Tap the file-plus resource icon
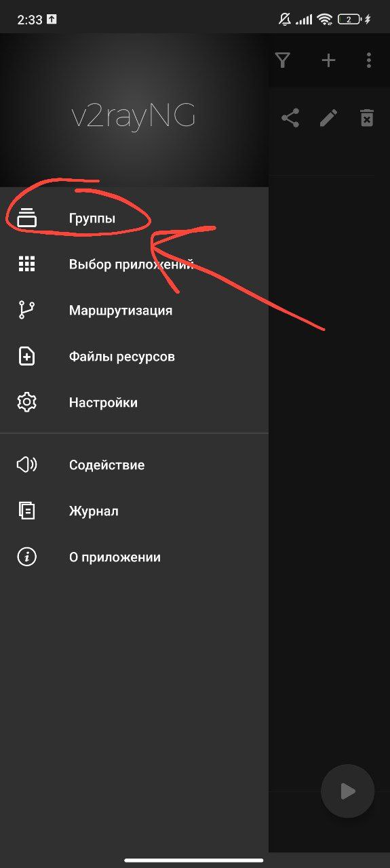390x868 pixels. click(26, 357)
